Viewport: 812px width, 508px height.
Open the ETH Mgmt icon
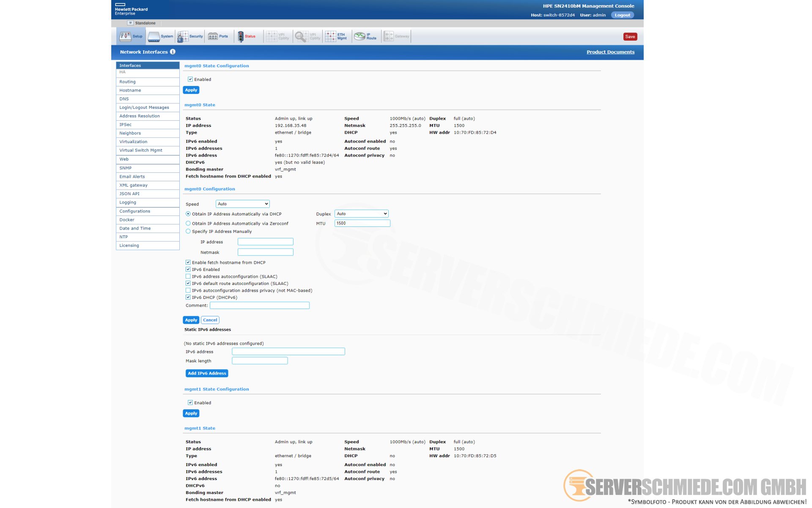click(331, 36)
